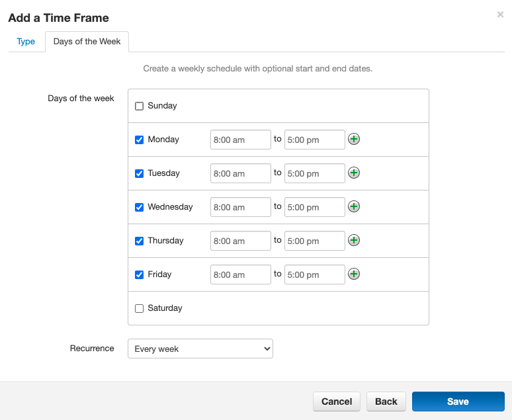Click the Cancel button

[337, 401]
